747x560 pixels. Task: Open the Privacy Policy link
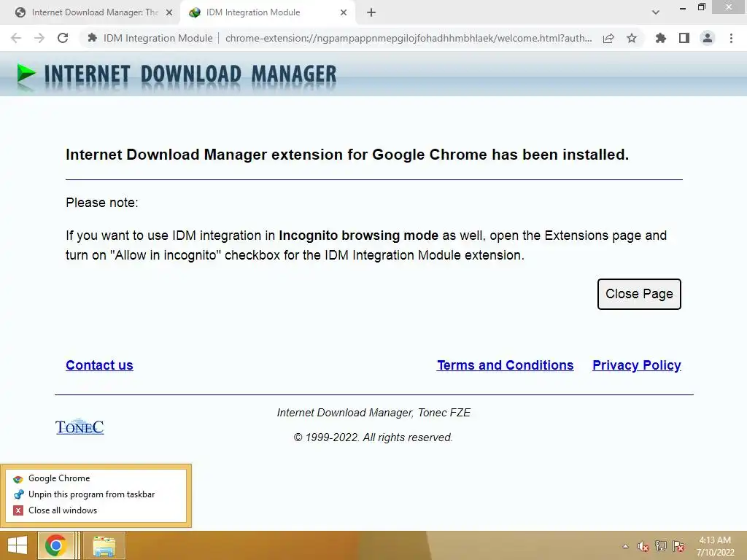pos(636,365)
